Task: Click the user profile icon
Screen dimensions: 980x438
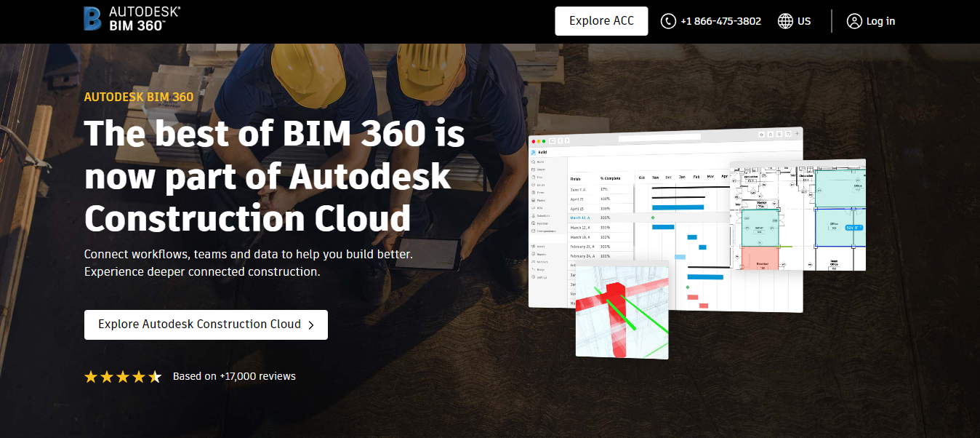Action: [x=854, y=21]
